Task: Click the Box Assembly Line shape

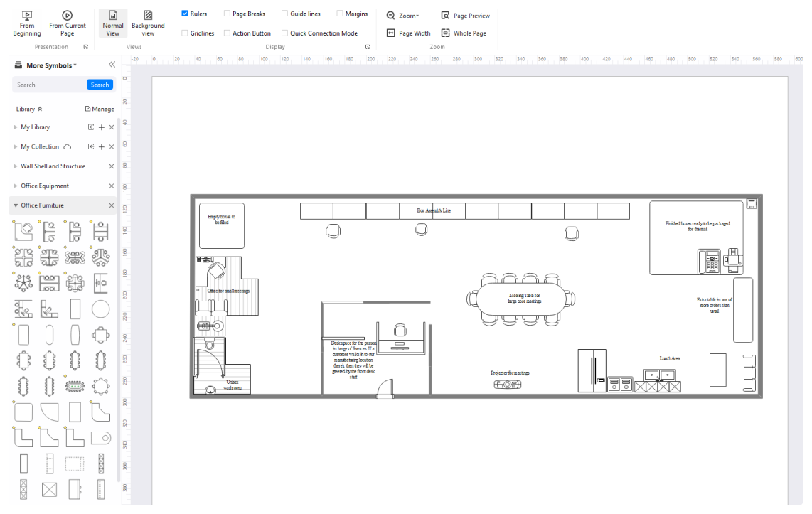Action: (x=465, y=210)
